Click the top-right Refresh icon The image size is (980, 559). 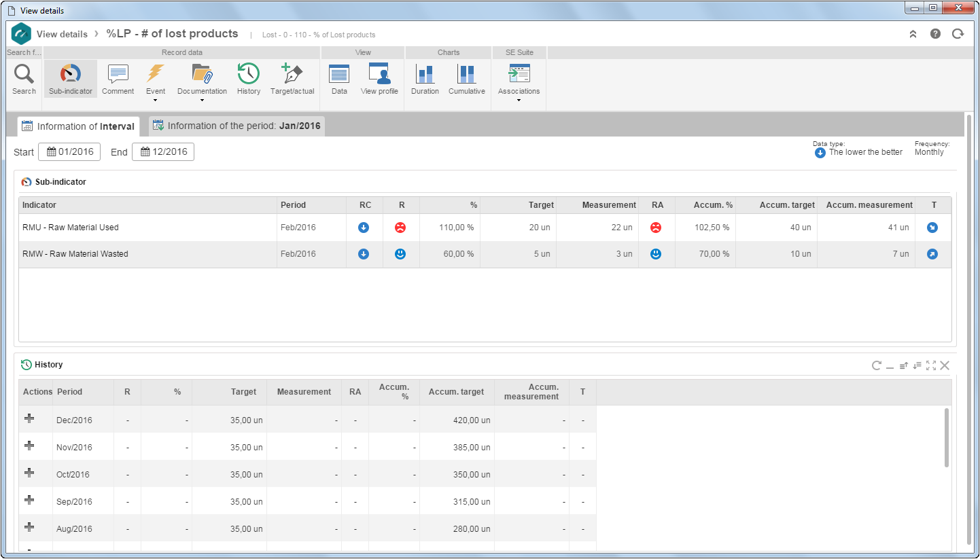[958, 34]
